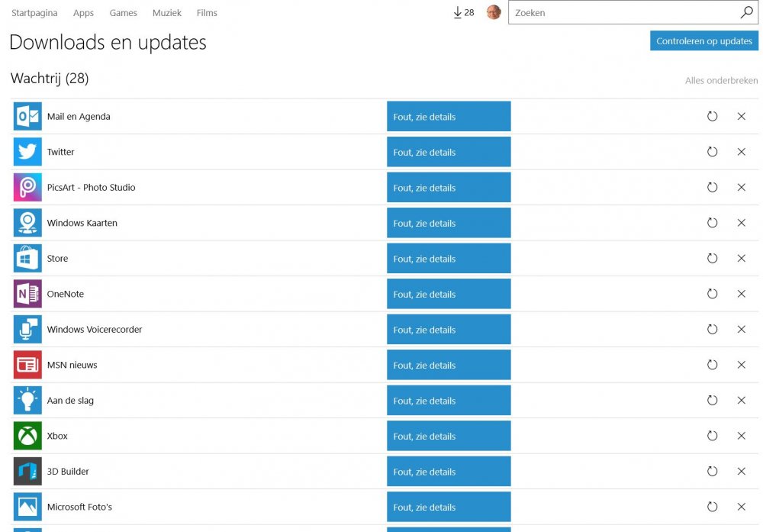This screenshot has width=763, height=532.
Task: Click the Windows Kaarten app icon
Action: 27,223
